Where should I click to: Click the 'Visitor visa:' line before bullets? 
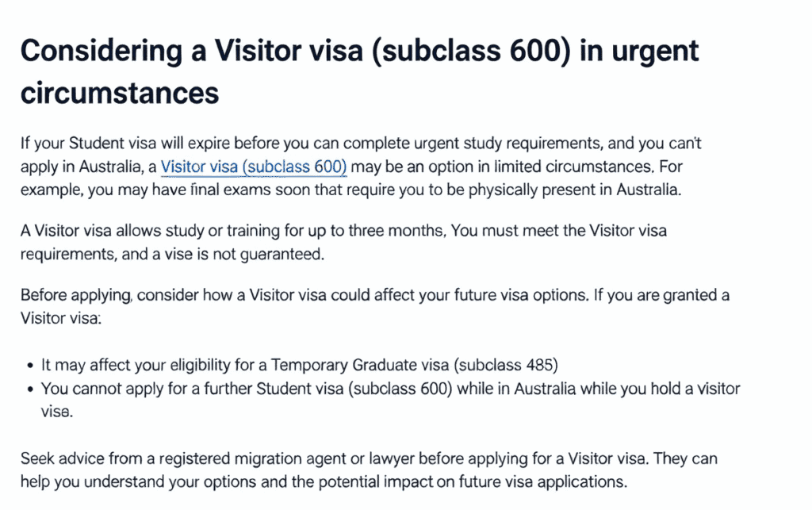[61, 318]
